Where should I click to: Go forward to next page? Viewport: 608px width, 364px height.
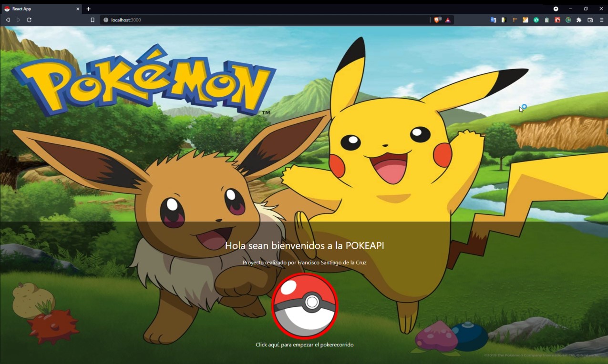tap(18, 20)
